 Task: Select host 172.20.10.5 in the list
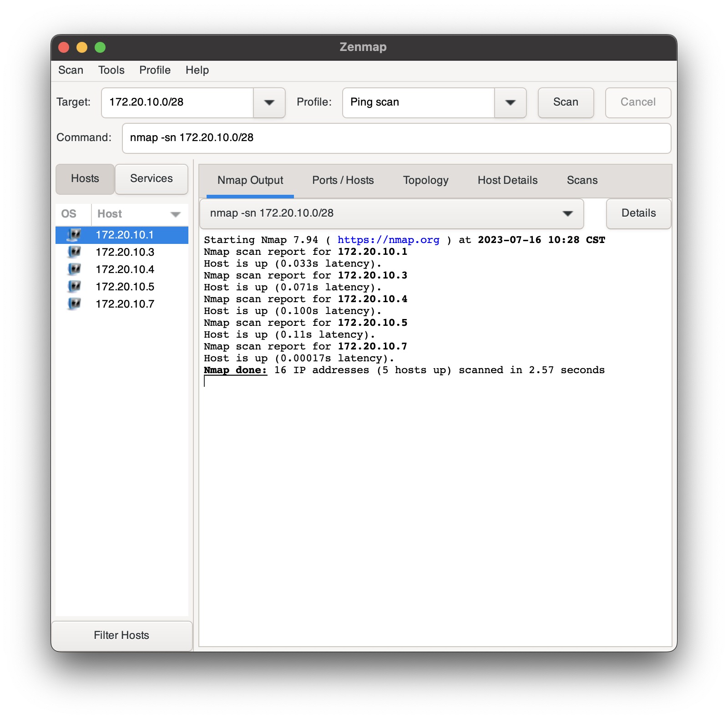(x=122, y=287)
